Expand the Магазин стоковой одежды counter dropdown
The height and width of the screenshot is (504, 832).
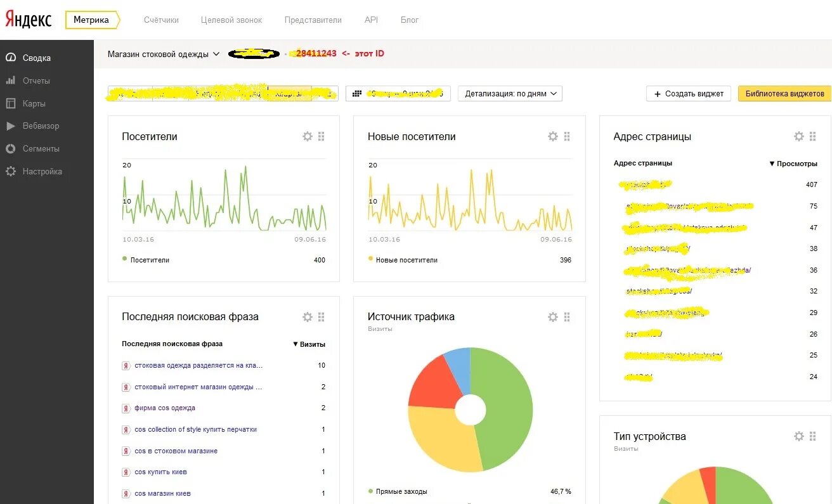click(164, 54)
